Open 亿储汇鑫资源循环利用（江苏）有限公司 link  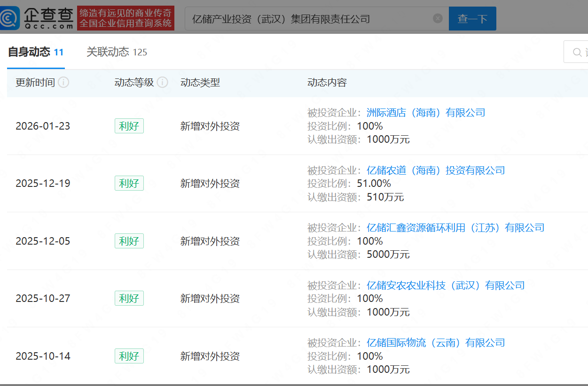click(455, 228)
